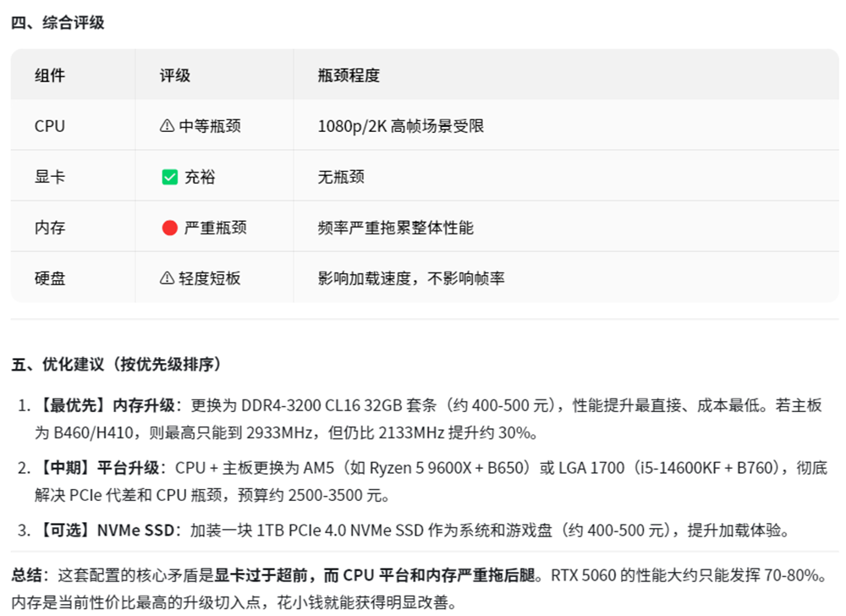Select the 显卡 row label
Viewport: 846px width, 616px height.
(x=50, y=177)
